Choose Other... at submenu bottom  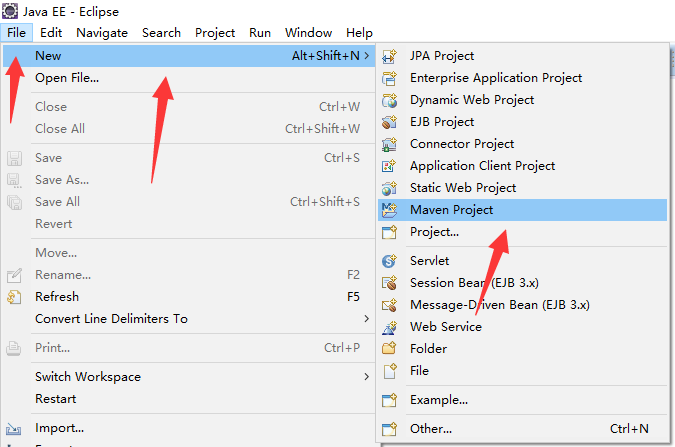pyautogui.click(x=431, y=429)
